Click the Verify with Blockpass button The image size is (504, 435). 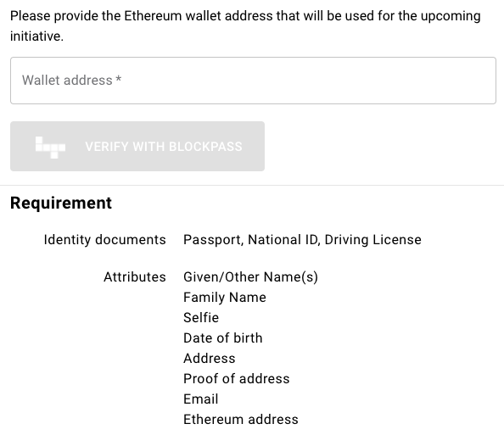[137, 146]
